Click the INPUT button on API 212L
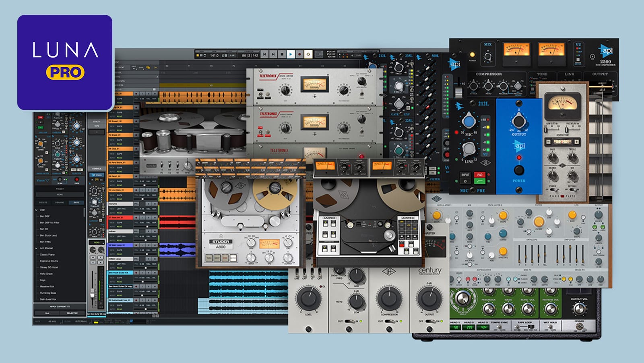Image resolution: width=644 pixels, height=363 pixels. pos(465,175)
